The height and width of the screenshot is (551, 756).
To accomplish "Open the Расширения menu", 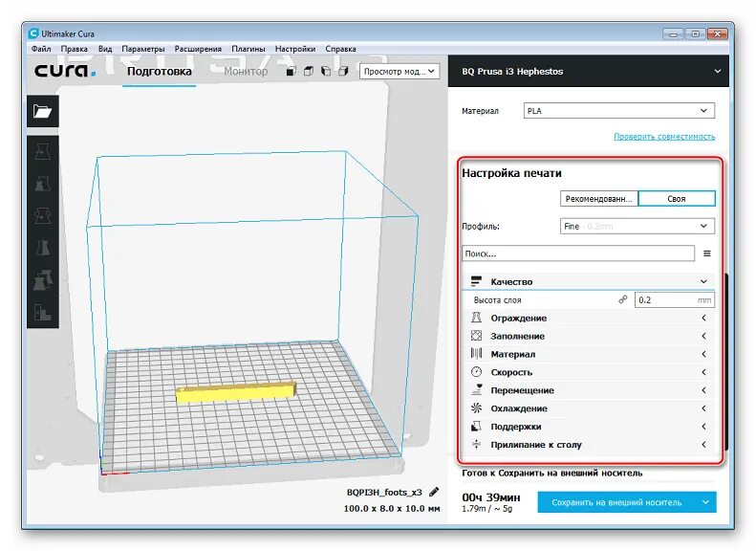I will coord(198,49).
